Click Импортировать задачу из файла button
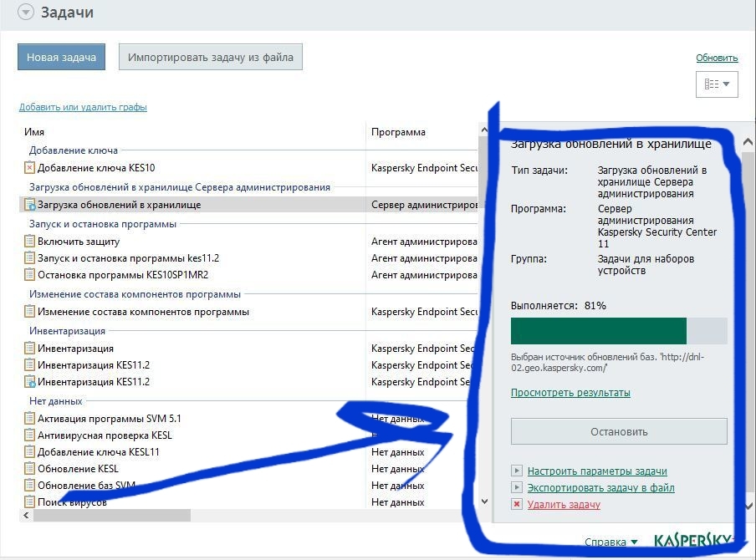Screen dimensions: 756x560 [210, 57]
